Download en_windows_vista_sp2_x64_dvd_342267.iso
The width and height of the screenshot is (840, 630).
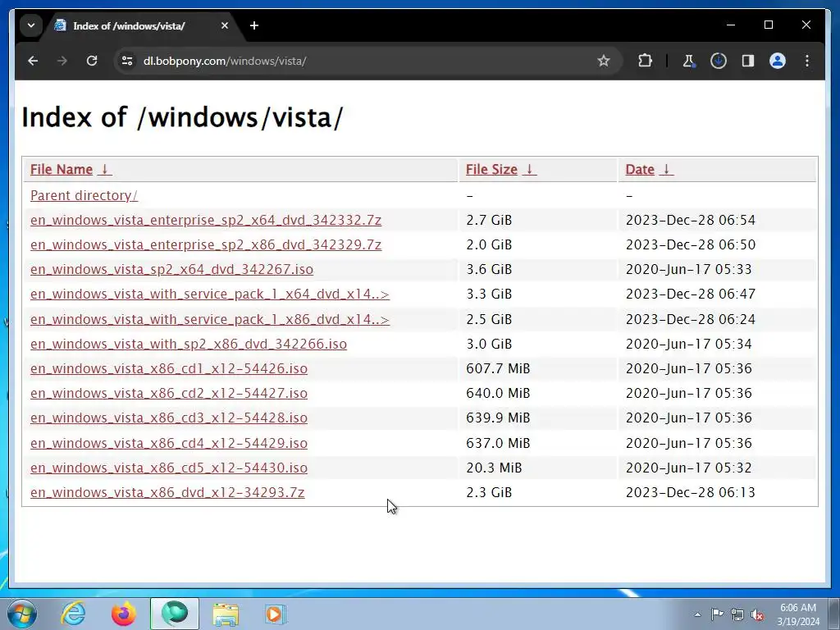[171, 269]
